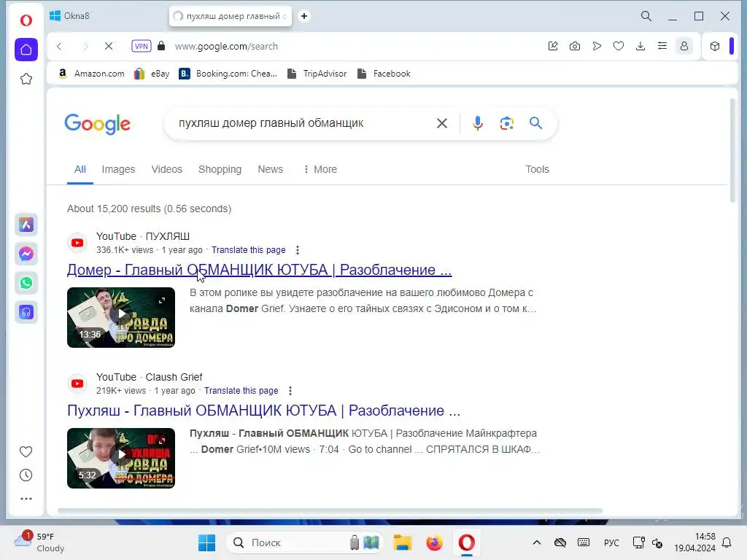The height and width of the screenshot is (560, 747).
Task: Open the sidebar music player
Action: click(x=26, y=312)
